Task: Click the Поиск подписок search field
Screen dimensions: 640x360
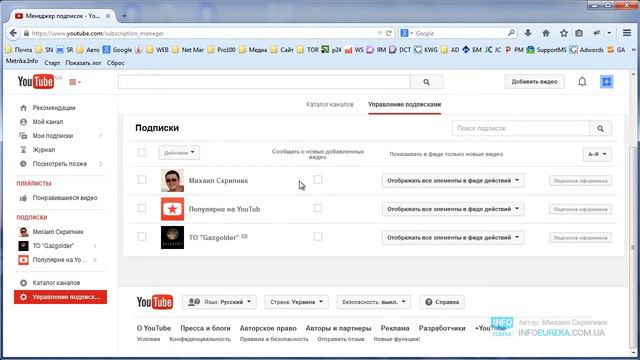Action: [521, 128]
